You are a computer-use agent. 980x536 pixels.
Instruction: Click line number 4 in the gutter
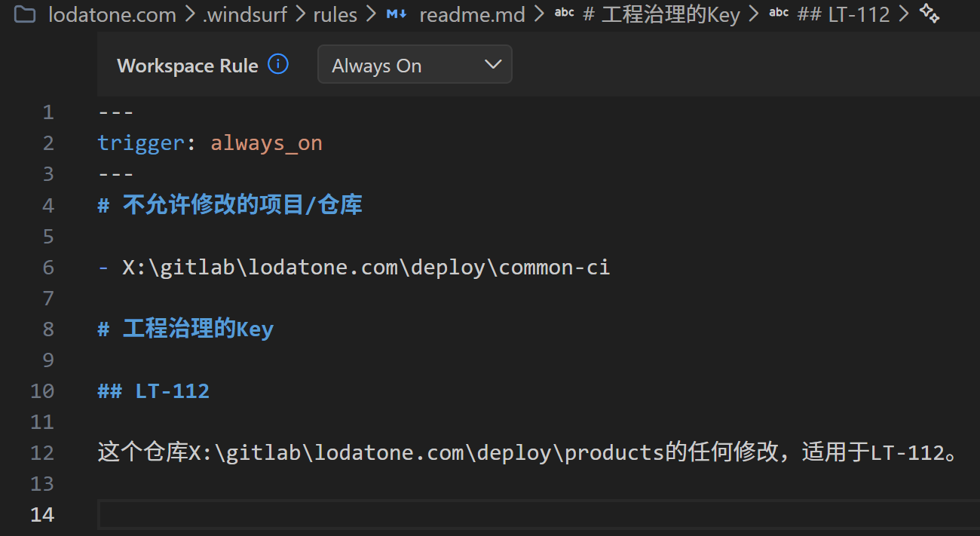coord(48,205)
